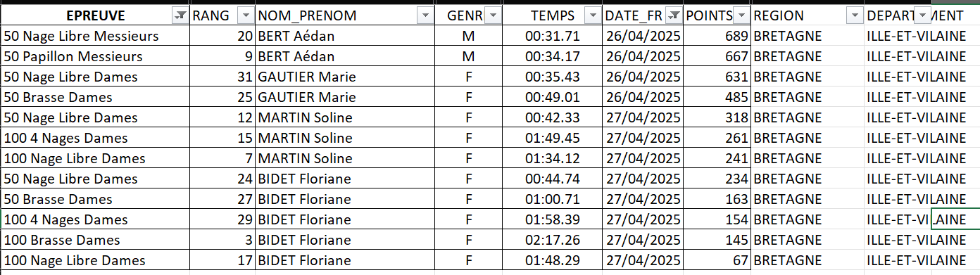This screenshot has width=980, height=275.
Task: Select the time cell 02:17.26
Action: (x=552, y=240)
